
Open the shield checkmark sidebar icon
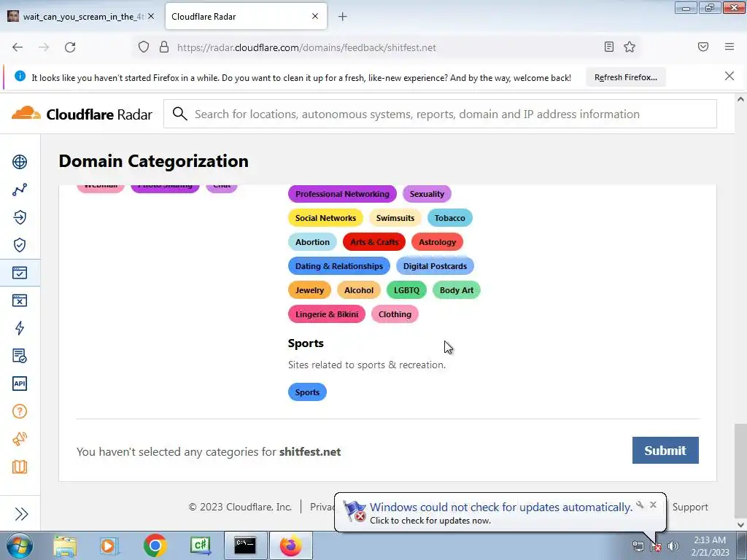[x=20, y=245]
